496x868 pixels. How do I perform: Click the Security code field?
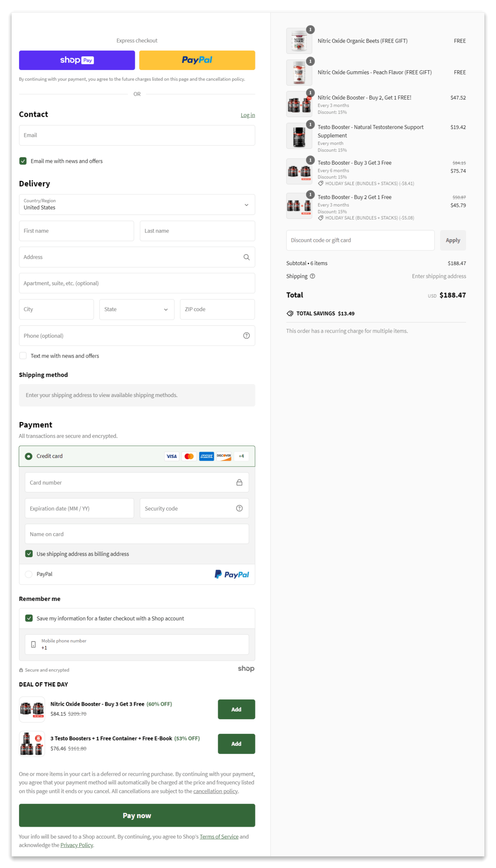[x=194, y=508]
